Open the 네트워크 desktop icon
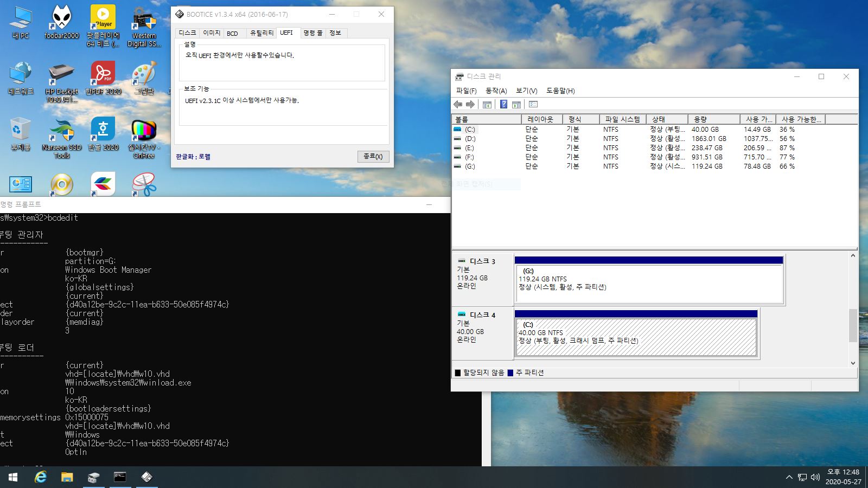The image size is (868, 488). click(x=21, y=79)
